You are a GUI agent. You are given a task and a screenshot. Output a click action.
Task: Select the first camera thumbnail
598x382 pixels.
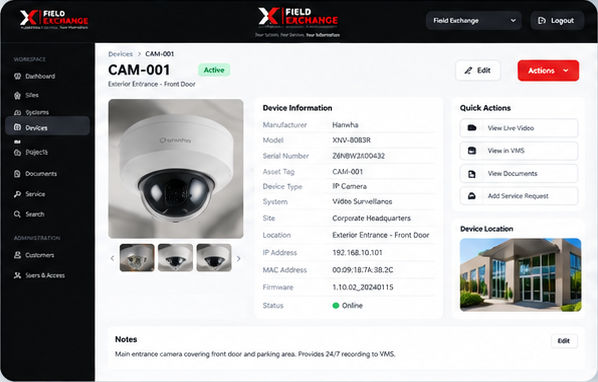coord(137,258)
